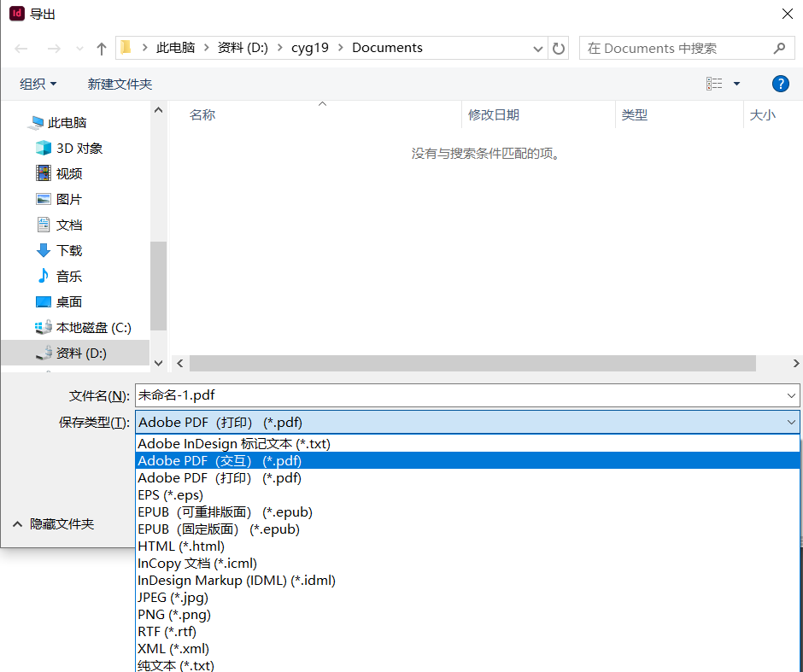Expand the address bar history dropdown

coord(537,49)
